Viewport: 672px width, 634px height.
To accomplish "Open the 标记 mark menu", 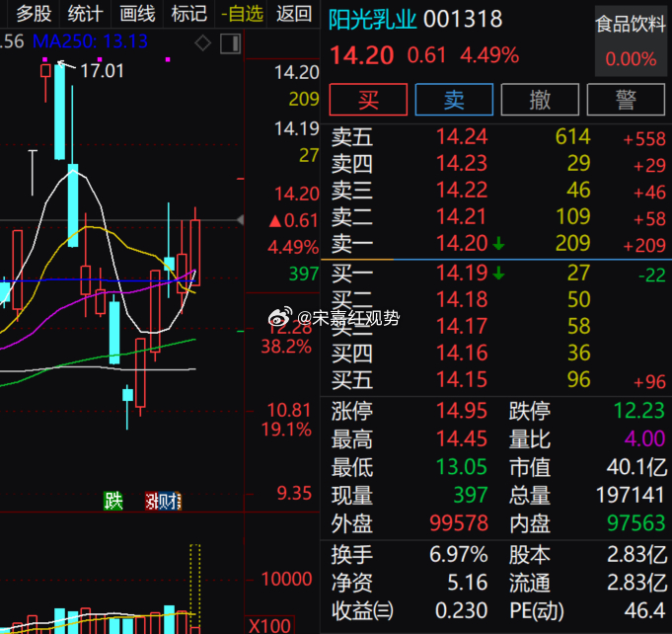I will point(188,14).
